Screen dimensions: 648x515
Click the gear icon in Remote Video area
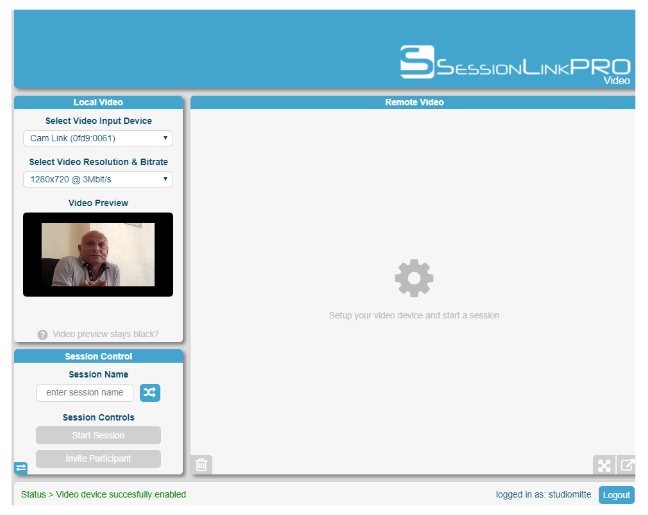click(413, 278)
